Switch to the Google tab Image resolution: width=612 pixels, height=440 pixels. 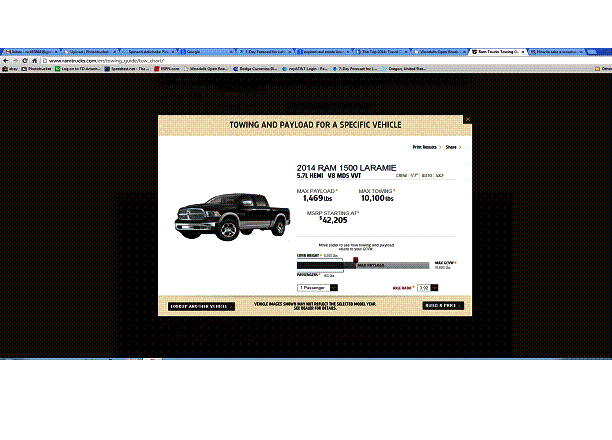point(207,52)
